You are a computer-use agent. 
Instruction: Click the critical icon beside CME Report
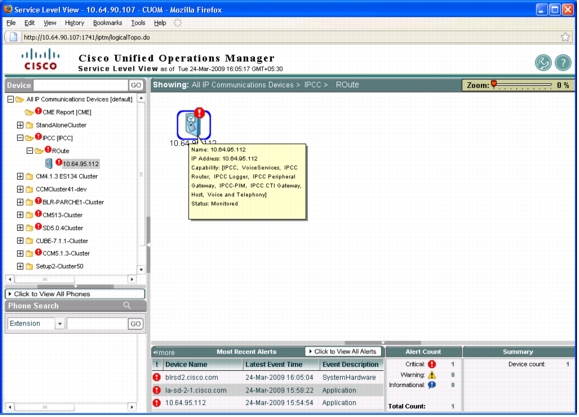[38, 111]
